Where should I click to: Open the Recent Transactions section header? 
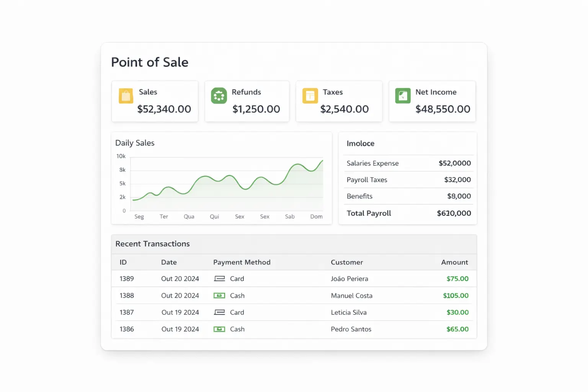click(152, 244)
